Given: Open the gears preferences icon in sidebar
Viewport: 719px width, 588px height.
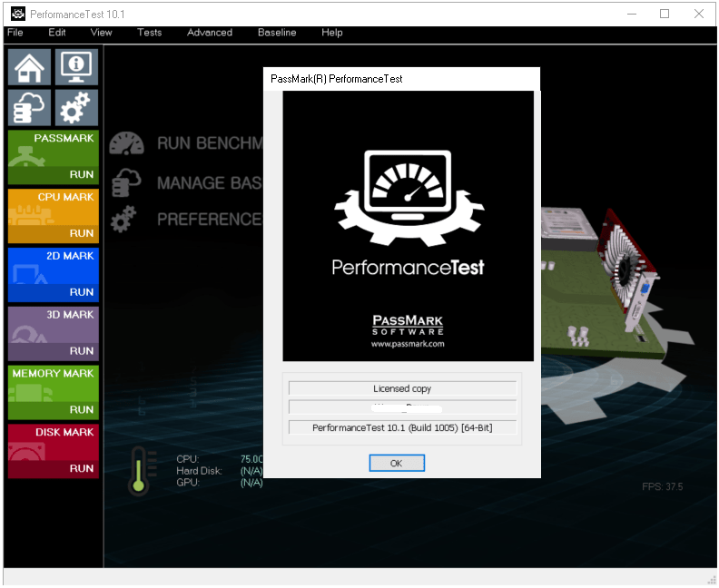Looking at the screenshot, I should coord(76,107).
